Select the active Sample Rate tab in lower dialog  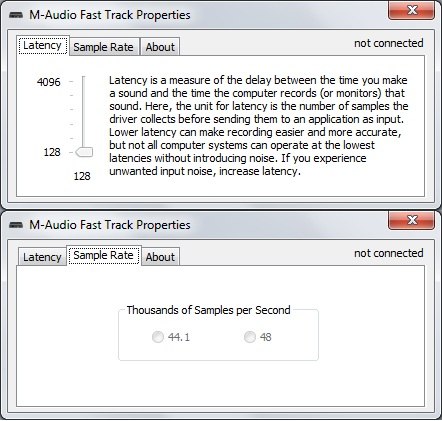(104, 256)
